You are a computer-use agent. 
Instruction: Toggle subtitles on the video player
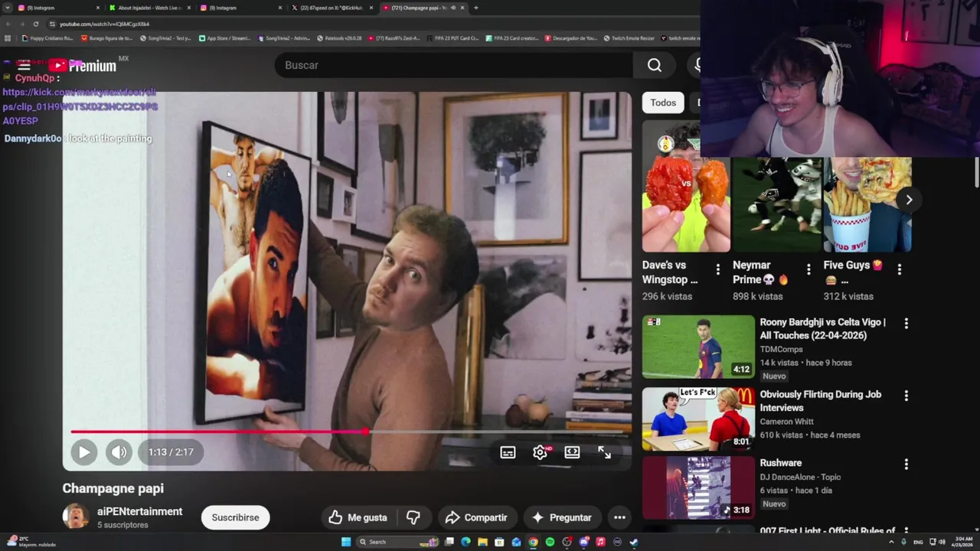(x=508, y=452)
